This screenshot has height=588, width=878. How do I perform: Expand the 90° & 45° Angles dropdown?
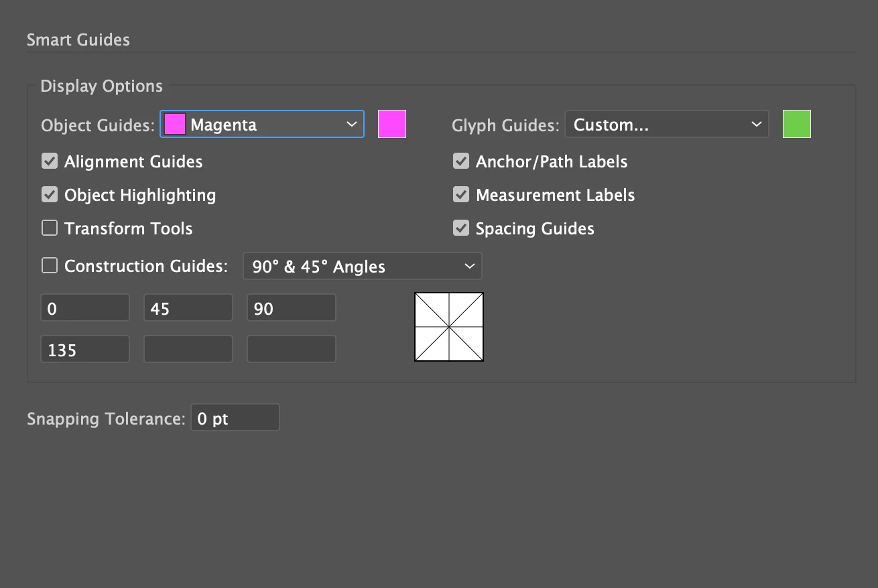tap(362, 266)
